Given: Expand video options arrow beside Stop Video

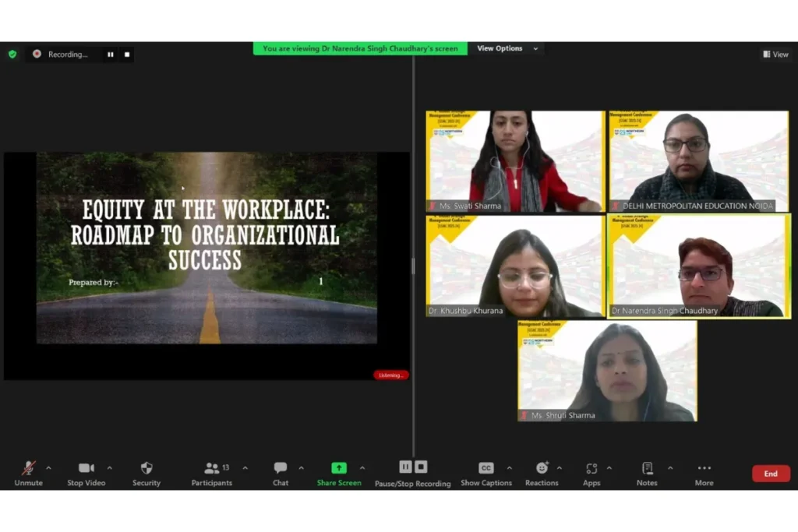Looking at the screenshot, I should (109, 468).
